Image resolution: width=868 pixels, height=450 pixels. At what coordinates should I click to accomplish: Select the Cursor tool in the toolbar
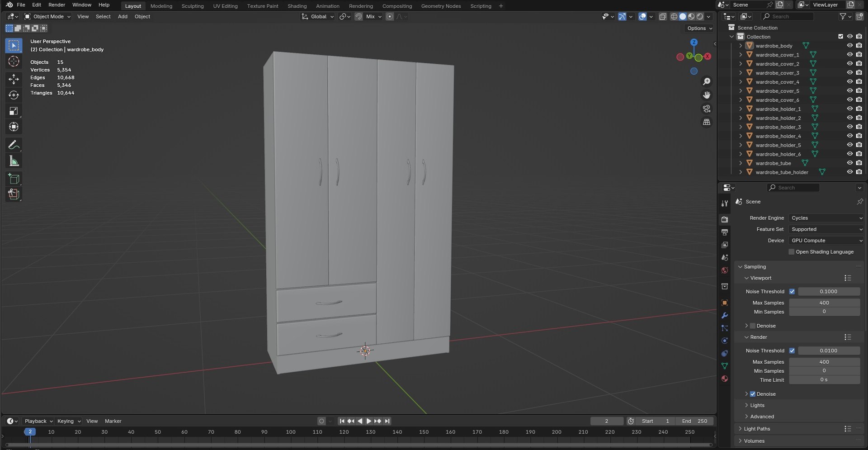(14, 62)
